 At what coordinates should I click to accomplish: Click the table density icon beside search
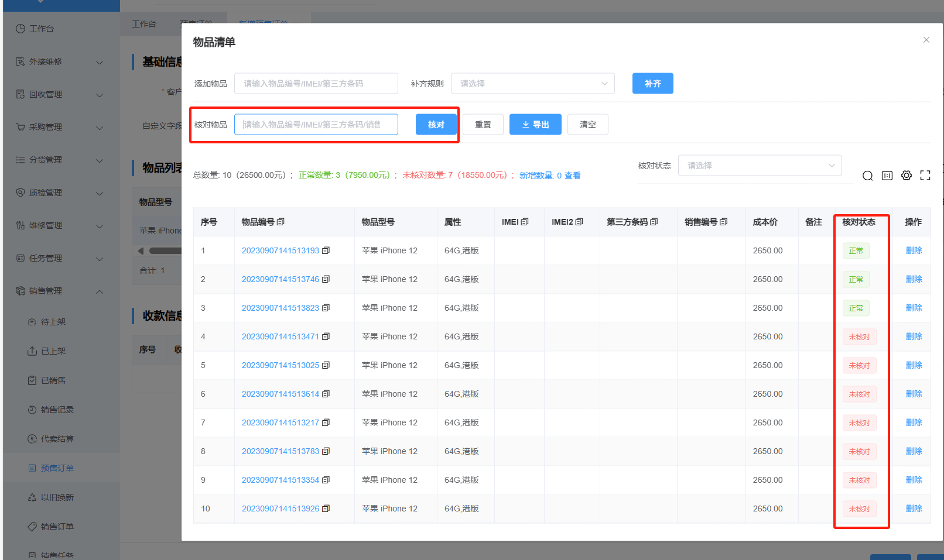pyautogui.click(x=887, y=176)
